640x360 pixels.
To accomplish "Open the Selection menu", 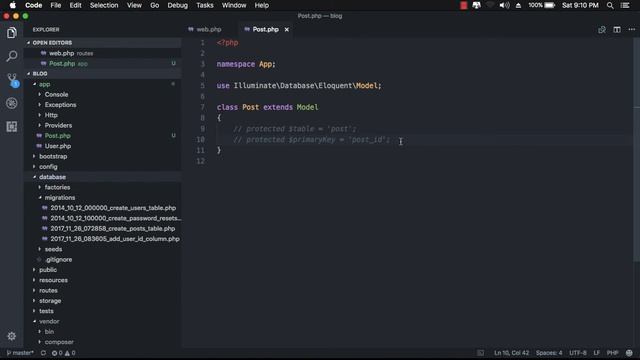I will point(104,5).
